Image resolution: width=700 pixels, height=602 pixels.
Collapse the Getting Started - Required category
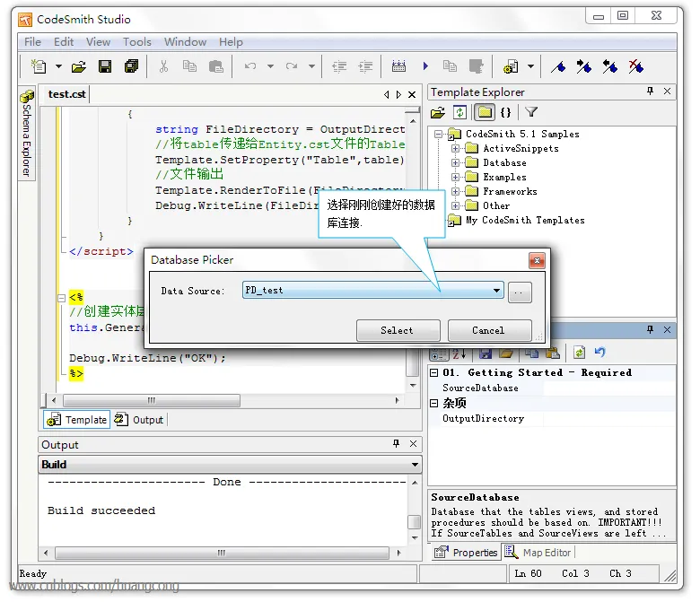(433, 372)
